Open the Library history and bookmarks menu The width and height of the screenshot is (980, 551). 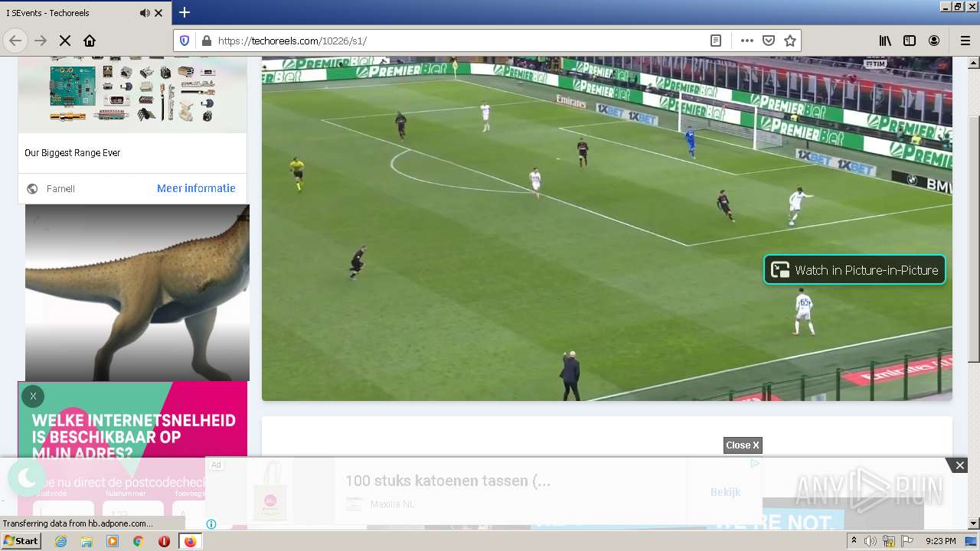click(885, 41)
